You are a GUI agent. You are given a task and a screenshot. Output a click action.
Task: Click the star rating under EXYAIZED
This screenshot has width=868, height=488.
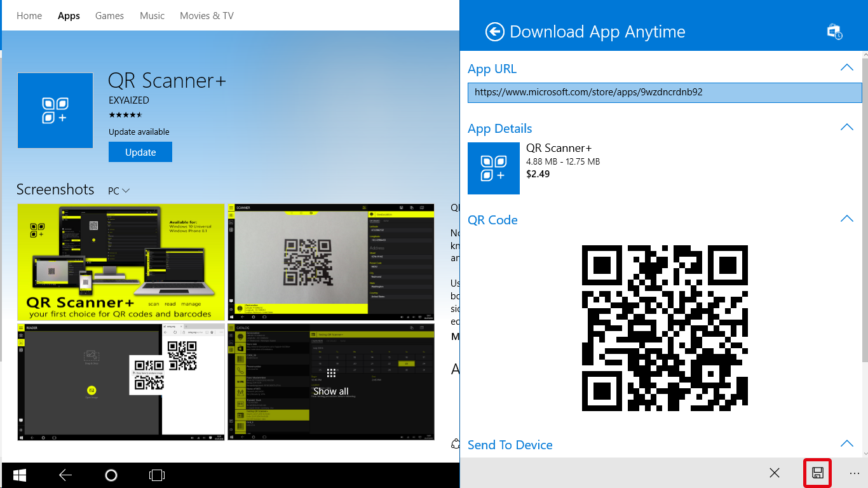[x=125, y=115]
